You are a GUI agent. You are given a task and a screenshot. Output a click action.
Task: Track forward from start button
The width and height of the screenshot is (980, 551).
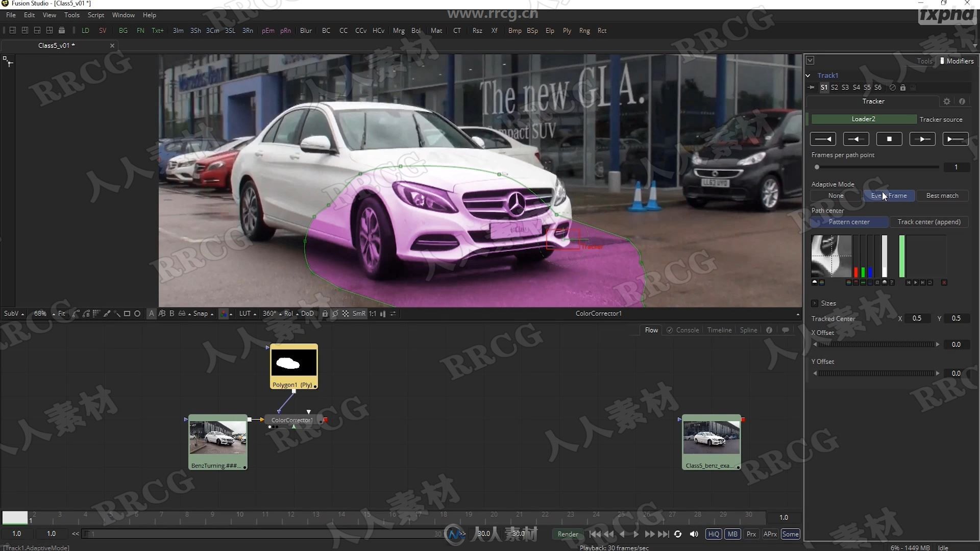[x=955, y=139]
